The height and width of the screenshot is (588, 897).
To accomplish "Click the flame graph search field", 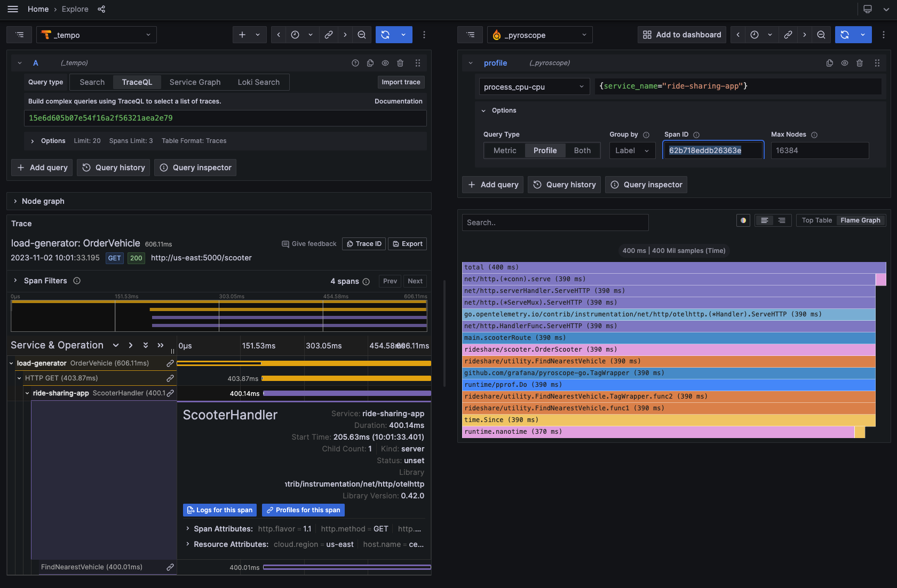I will (555, 223).
